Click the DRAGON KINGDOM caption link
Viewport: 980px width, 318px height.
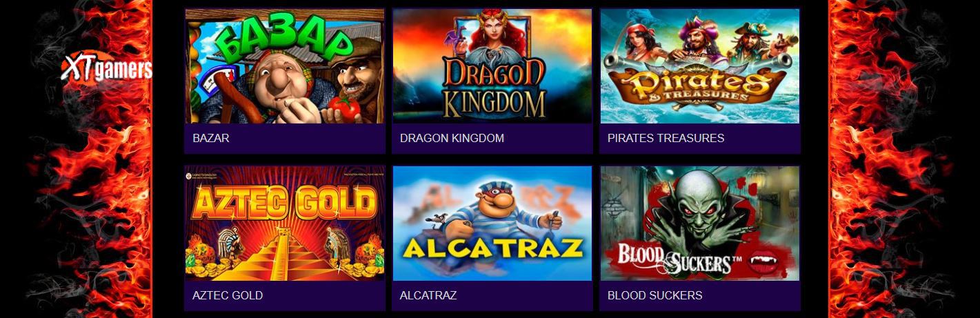coord(452,138)
